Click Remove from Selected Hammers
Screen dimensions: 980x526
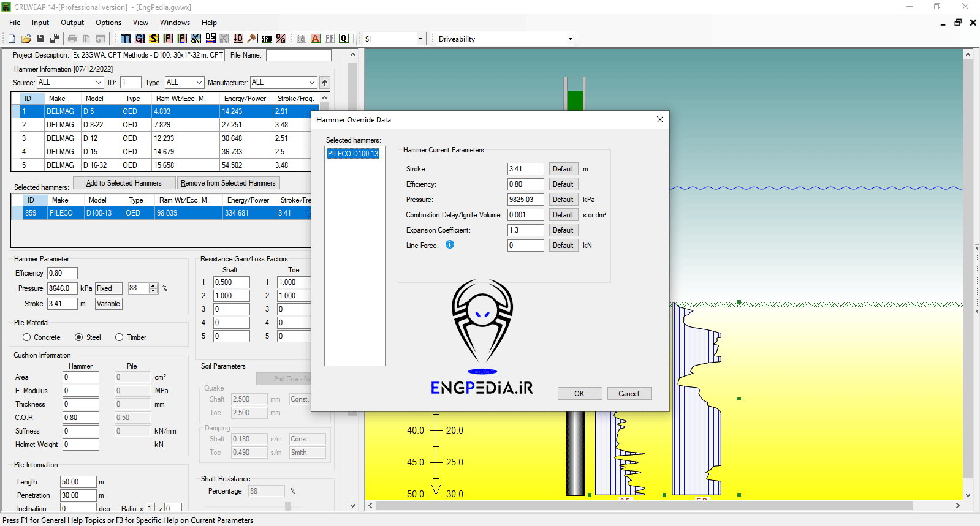coord(228,183)
